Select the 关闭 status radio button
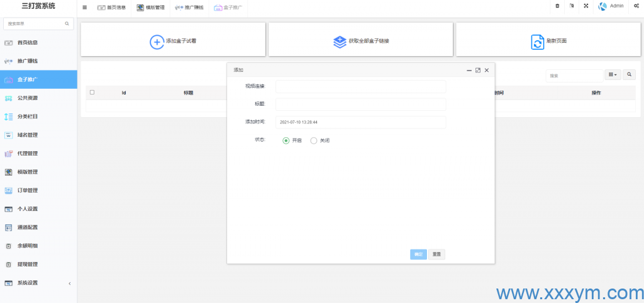644x303 pixels. coord(314,140)
